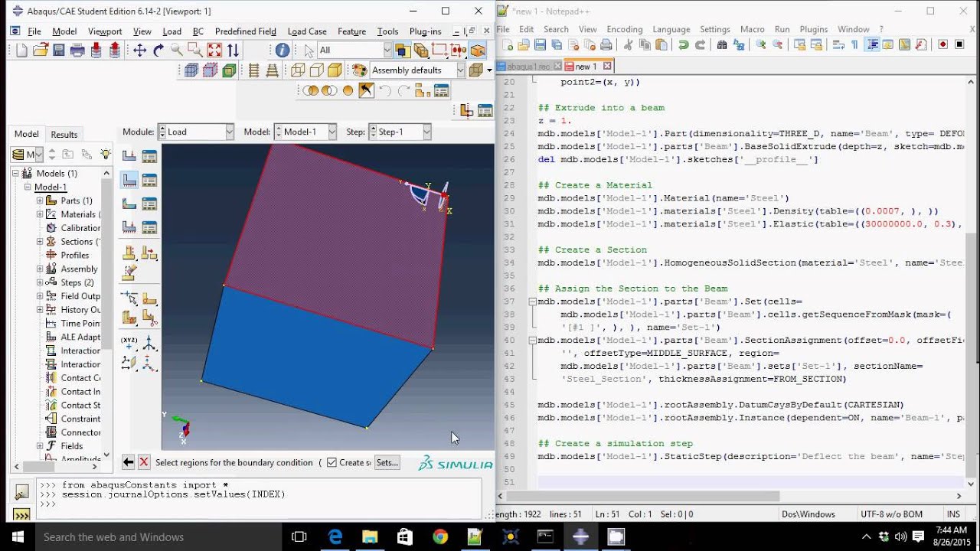Click the Cycle Views arrows icon
Viewport: 980px width, 551px height.
pyautogui.click(x=233, y=51)
